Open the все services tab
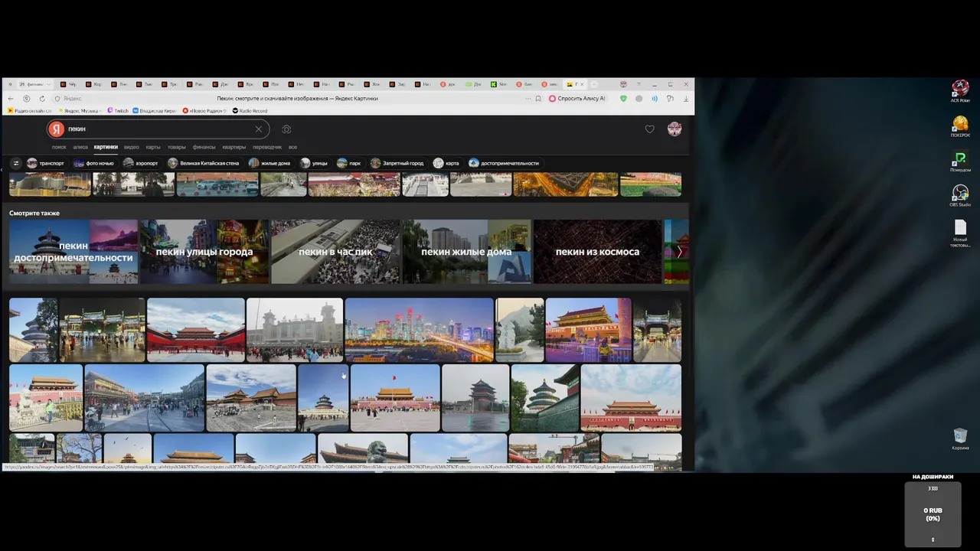The width and height of the screenshot is (980, 551). 292,147
